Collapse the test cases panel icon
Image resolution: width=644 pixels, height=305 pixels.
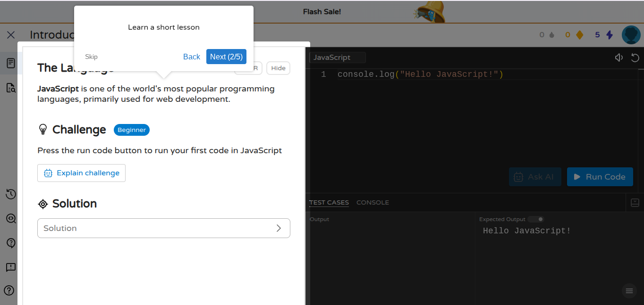click(x=635, y=203)
